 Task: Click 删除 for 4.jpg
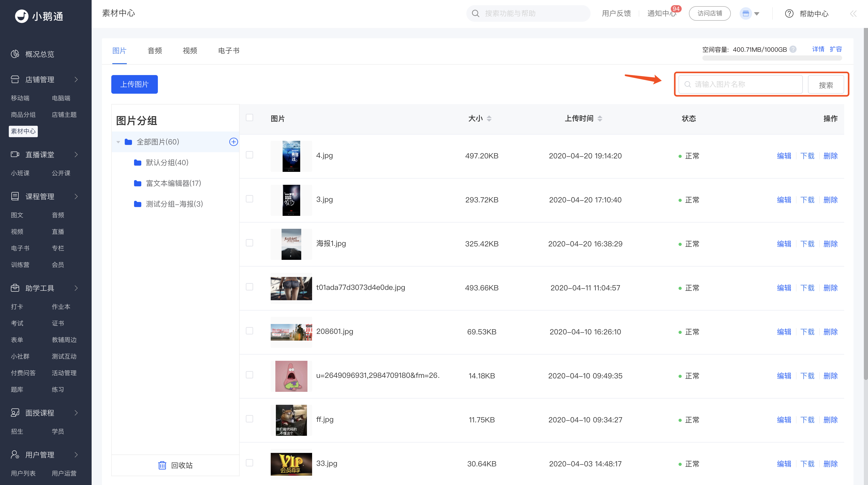point(830,156)
